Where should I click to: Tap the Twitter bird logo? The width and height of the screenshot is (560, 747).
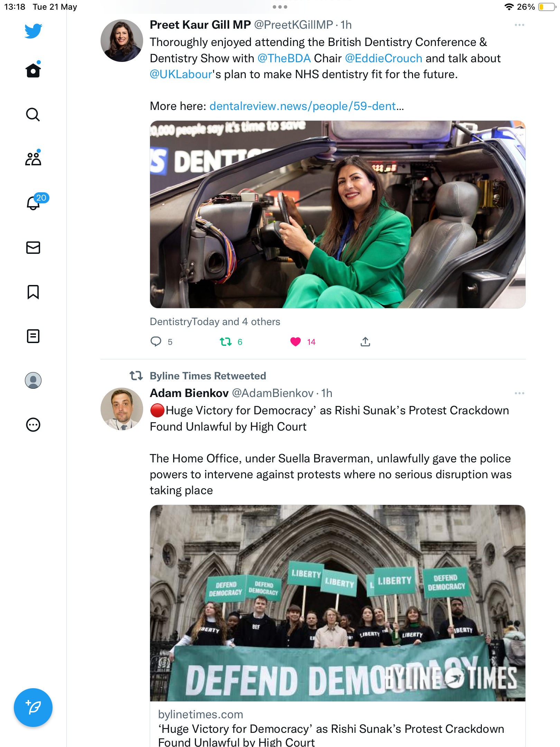pos(33,31)
